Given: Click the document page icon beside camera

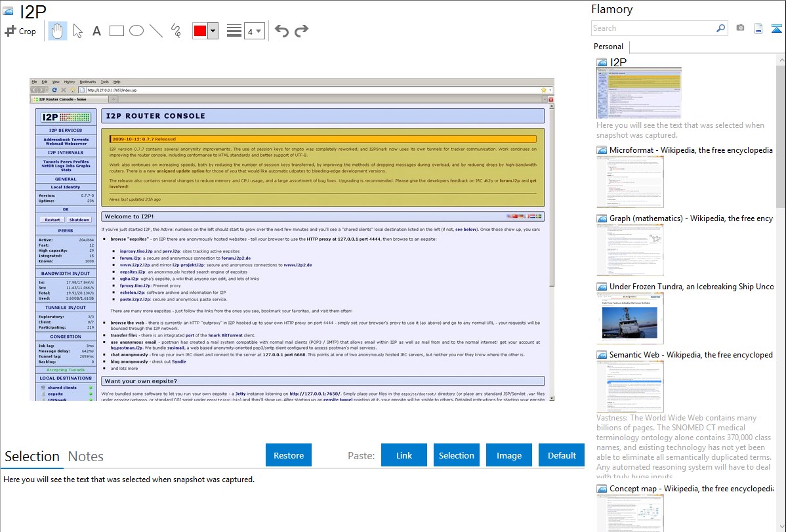Looking at the screenshot, I should 758,28.
